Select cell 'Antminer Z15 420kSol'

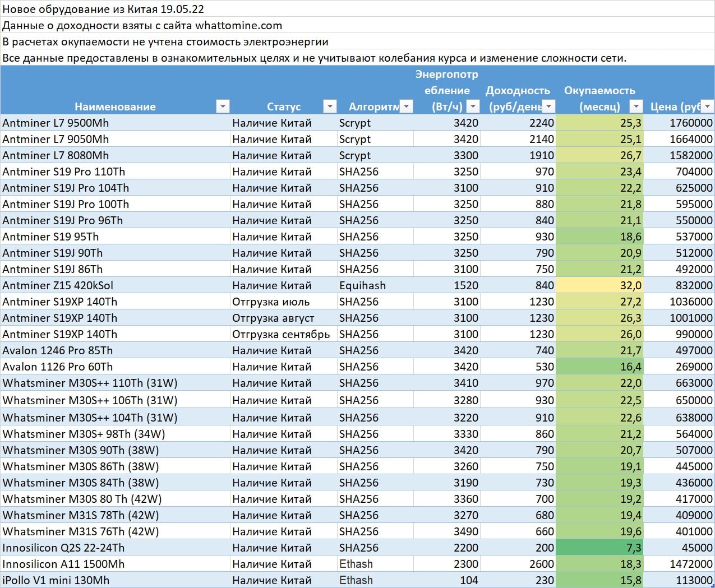coord(115,285)
